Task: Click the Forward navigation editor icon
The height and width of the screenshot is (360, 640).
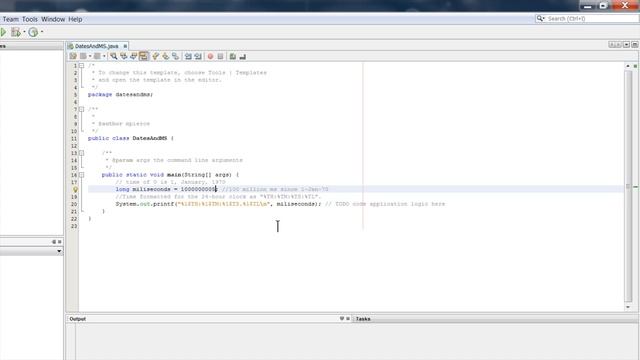Action: [x=97, y=56]
